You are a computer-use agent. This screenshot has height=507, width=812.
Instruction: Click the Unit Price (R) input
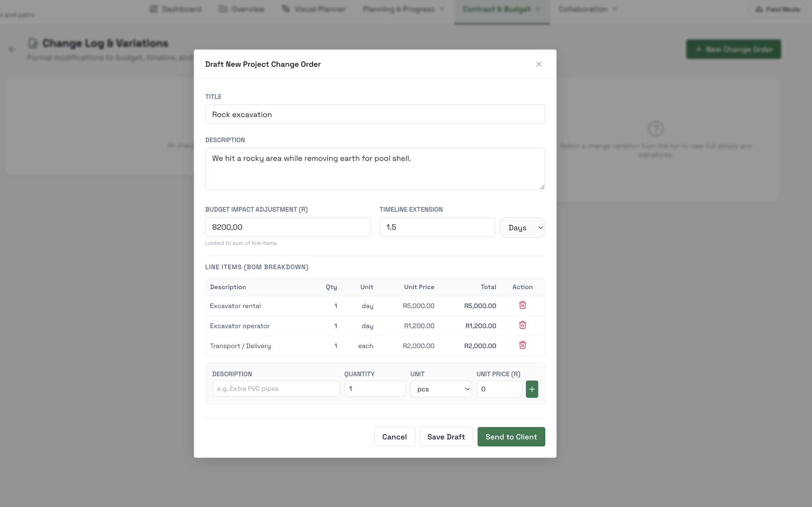tap(499, 389)
